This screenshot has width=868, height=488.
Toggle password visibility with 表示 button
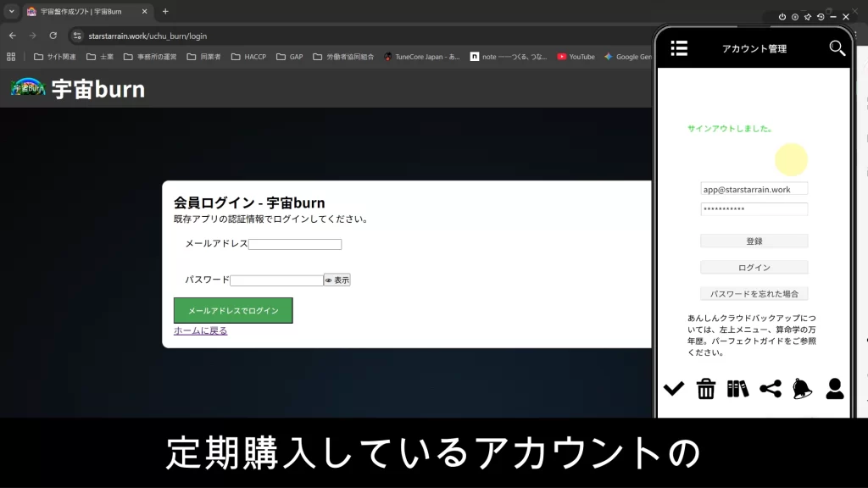[x=337, y=280]
